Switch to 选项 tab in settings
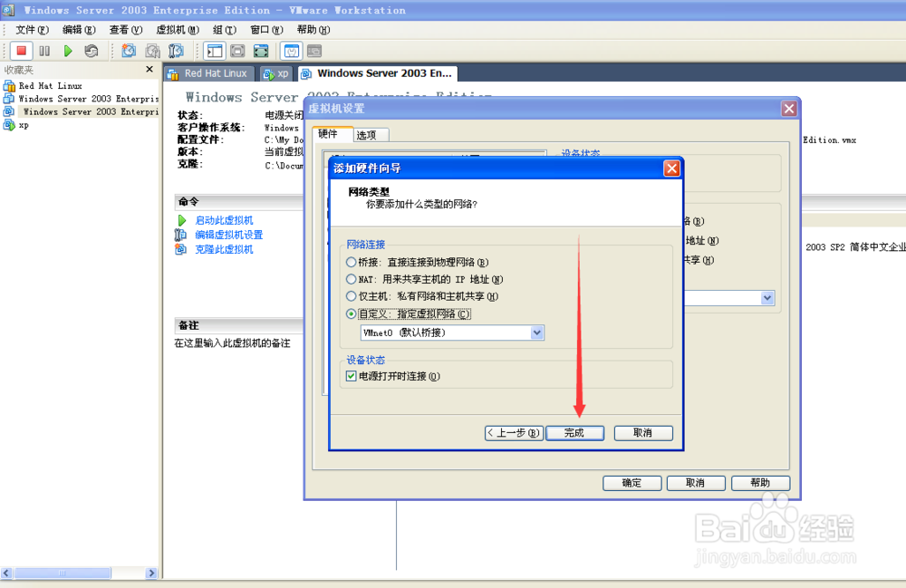 371,135
